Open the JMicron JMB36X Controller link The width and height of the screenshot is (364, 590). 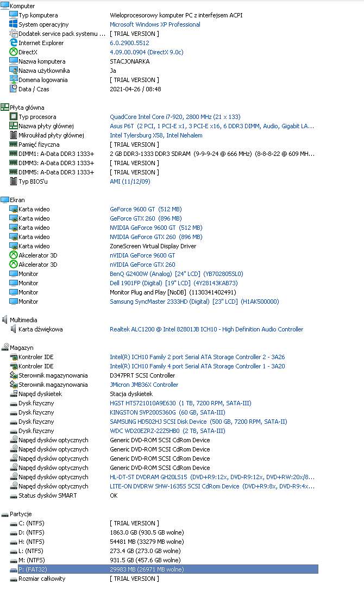click(x=144, y=385)
